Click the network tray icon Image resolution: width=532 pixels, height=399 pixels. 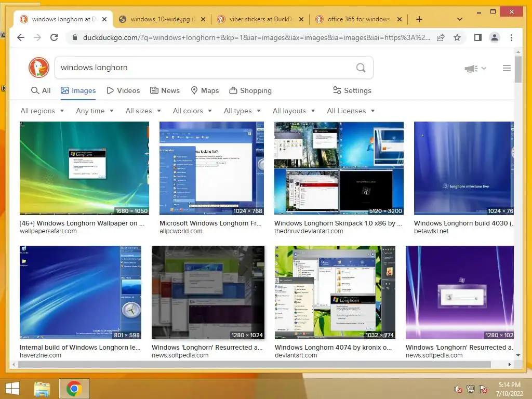pos(471,389)
